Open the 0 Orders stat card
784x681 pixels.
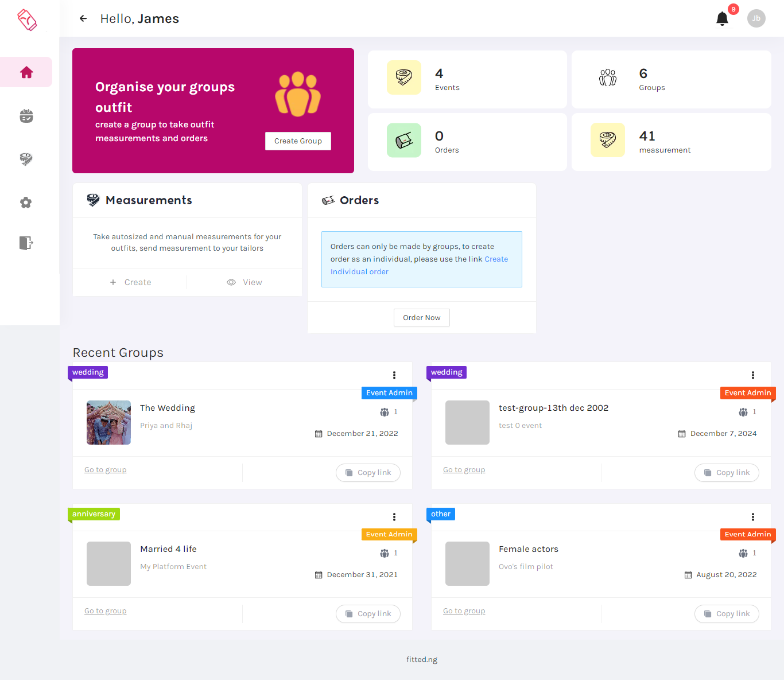point(467,142)
